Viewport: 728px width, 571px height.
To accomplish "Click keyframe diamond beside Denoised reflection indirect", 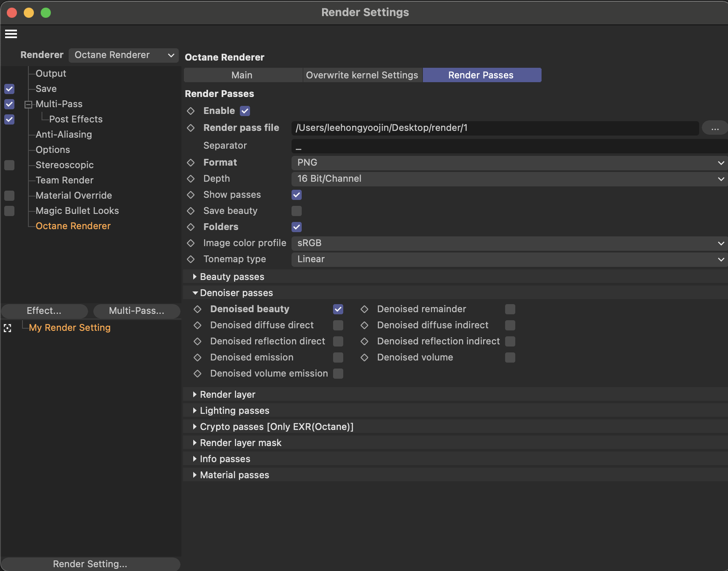I will 364,341.
